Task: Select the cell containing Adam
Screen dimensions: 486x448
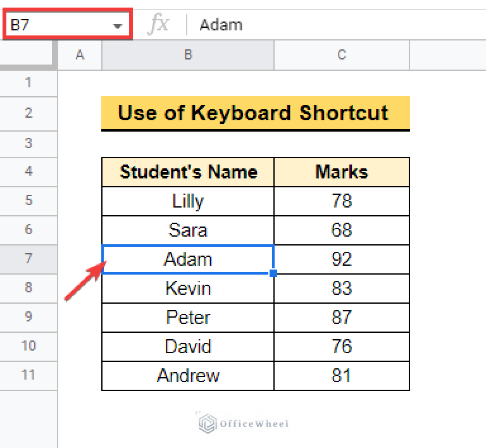Action: point(188,259)
